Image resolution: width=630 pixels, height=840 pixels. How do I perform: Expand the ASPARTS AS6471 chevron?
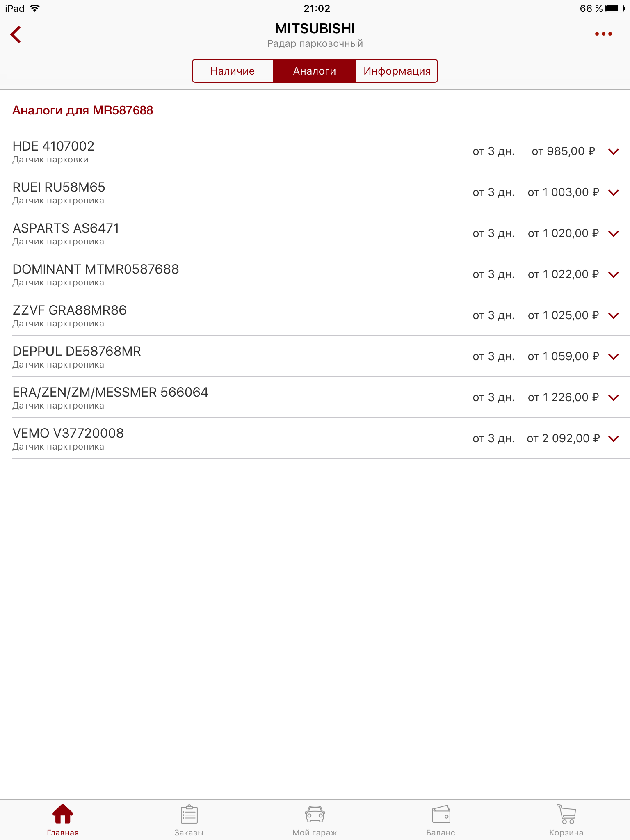pyautogui.click(x=614, y=233)
